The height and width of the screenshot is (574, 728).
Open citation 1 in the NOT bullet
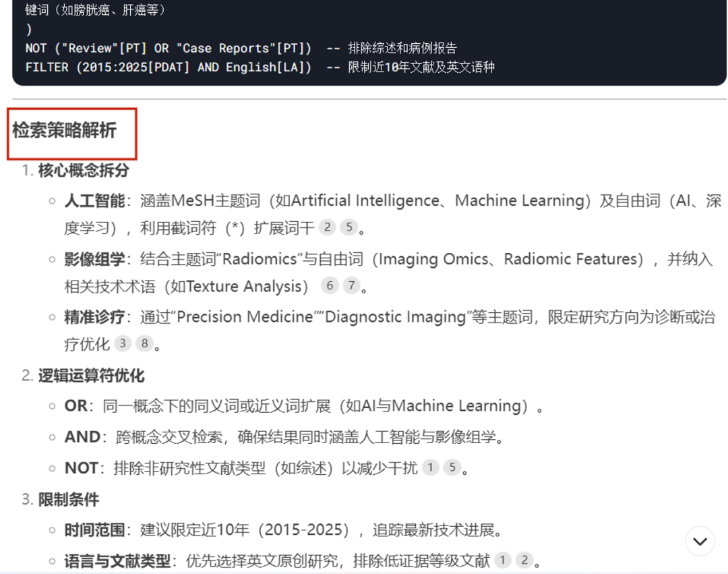click(x=430, y=467)
